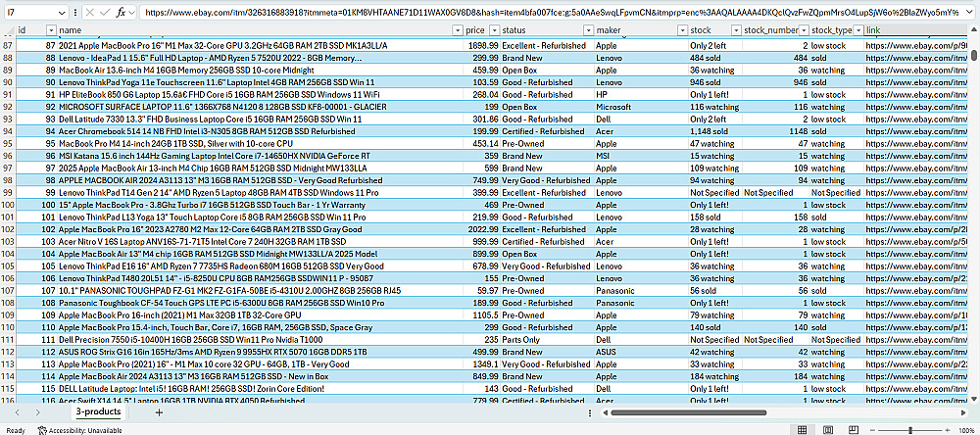Switch to Page Layout view icon
Screen dimensions: 980x435
(828, 430)
